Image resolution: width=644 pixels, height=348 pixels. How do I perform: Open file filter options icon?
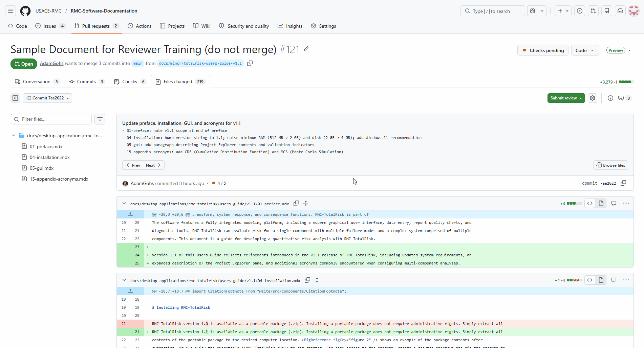click(x=100, y=119)
